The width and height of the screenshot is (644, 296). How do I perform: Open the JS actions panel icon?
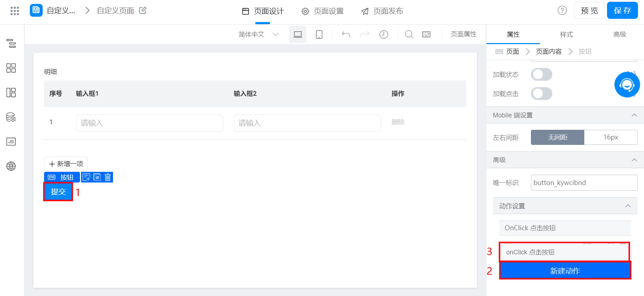click(x=11, y=142)
